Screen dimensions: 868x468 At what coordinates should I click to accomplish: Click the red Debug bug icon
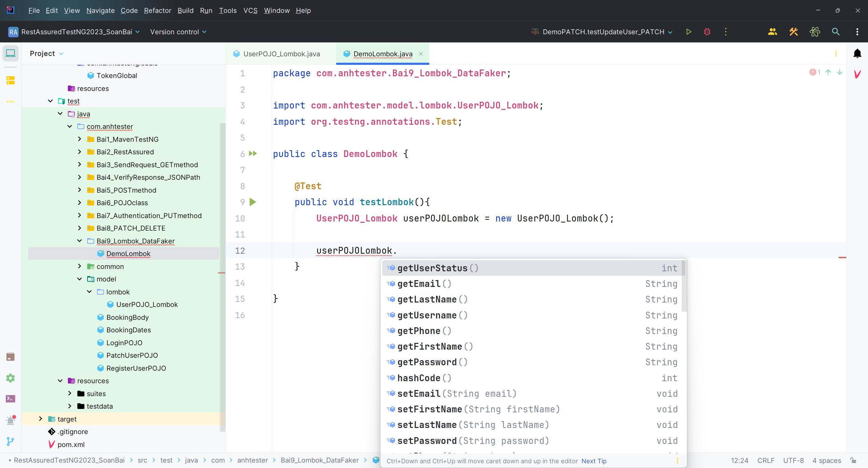coord(707,32)
